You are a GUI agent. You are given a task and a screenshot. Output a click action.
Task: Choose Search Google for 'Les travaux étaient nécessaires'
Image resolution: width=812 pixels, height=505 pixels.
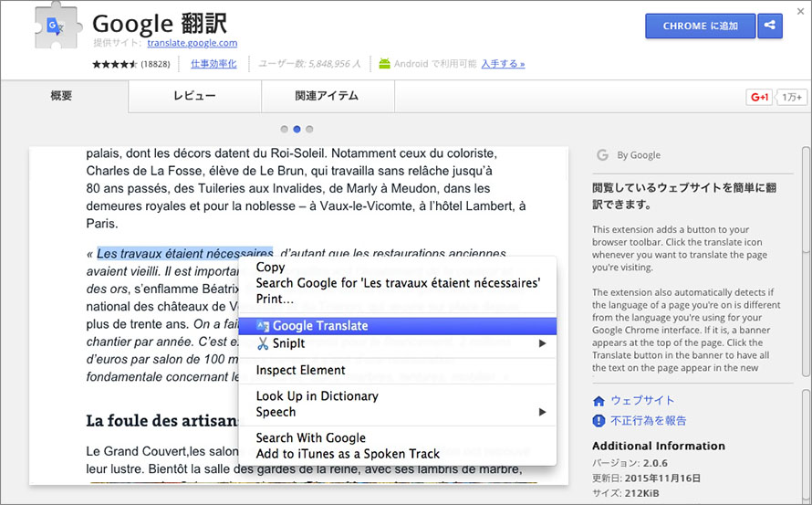pos(397,283)
